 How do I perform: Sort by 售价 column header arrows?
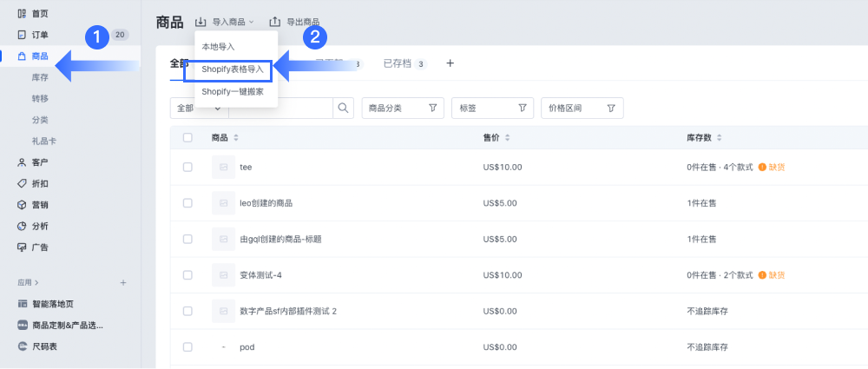[x=508, y=137]
